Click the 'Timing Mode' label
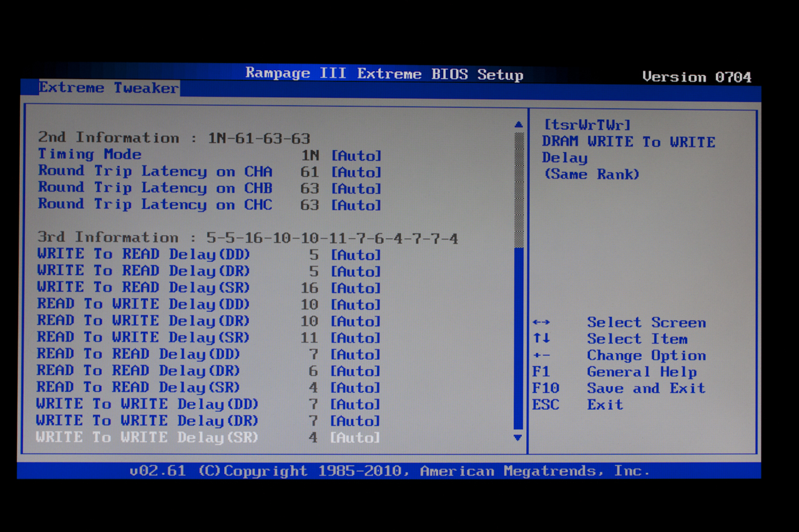Screen dimensions: 799x532 coord(90,154)
